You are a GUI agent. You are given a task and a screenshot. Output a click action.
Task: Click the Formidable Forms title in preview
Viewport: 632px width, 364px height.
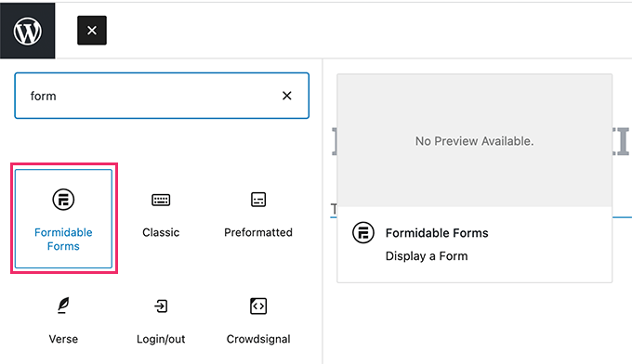click(437, 233)
